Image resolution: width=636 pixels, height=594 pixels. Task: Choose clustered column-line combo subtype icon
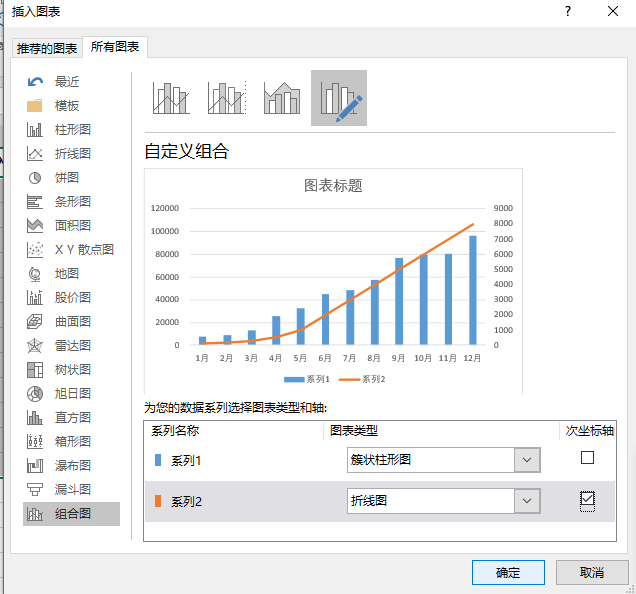tap(171, 98)
